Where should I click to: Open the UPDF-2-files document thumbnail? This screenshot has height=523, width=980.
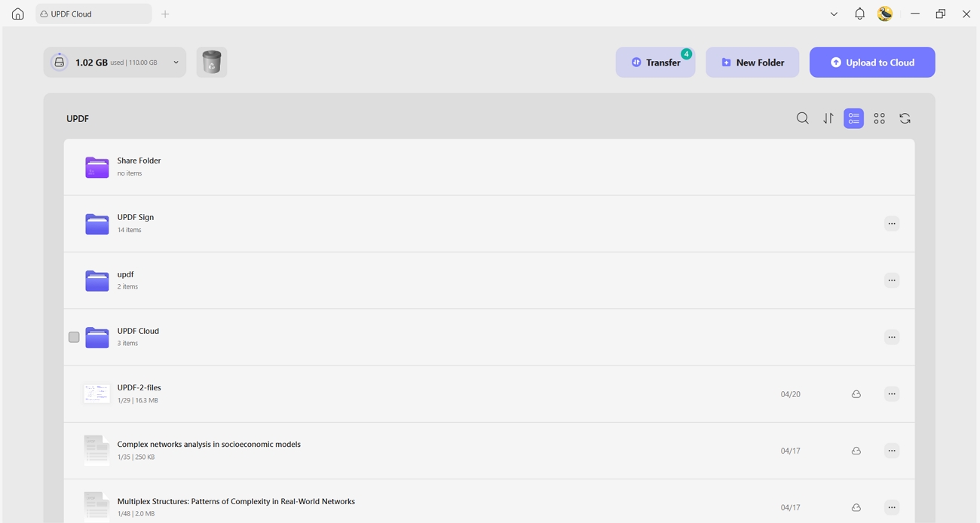[96, 393]
